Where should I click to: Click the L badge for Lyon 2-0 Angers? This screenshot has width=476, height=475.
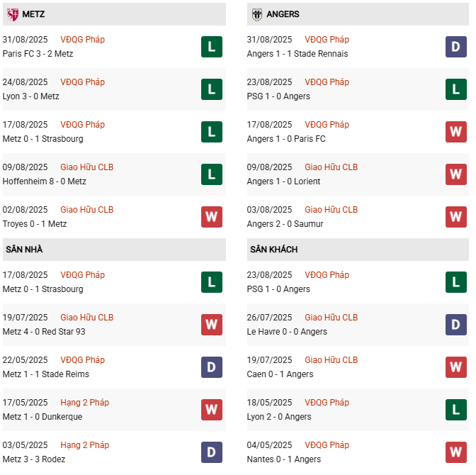click(455, 410)
